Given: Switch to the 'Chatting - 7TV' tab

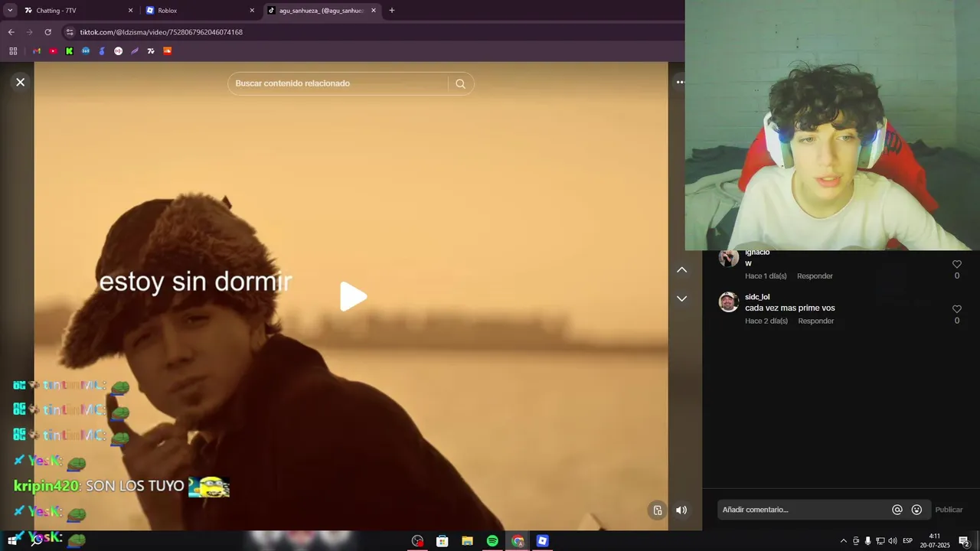Looking at the screenshot, I should click(77, 11).
